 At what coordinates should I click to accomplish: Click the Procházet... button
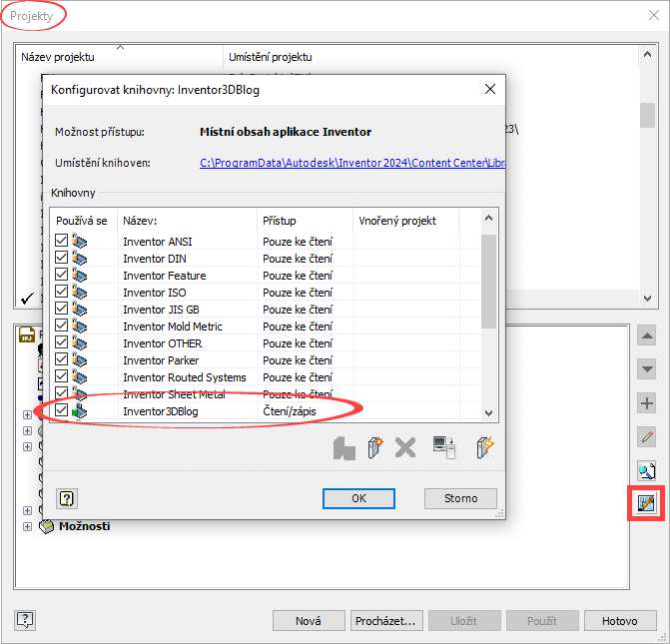point(386,620)
